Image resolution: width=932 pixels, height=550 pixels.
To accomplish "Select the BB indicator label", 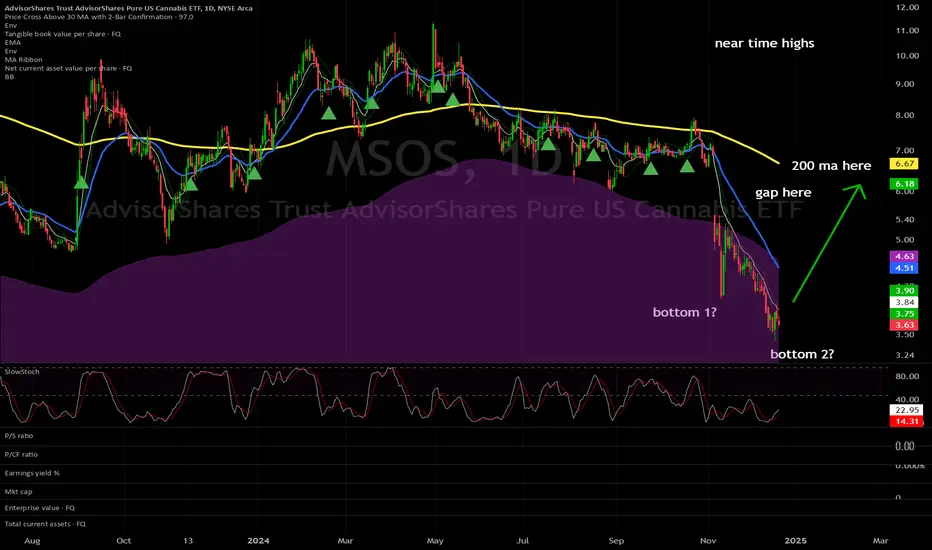I will 9,77.
